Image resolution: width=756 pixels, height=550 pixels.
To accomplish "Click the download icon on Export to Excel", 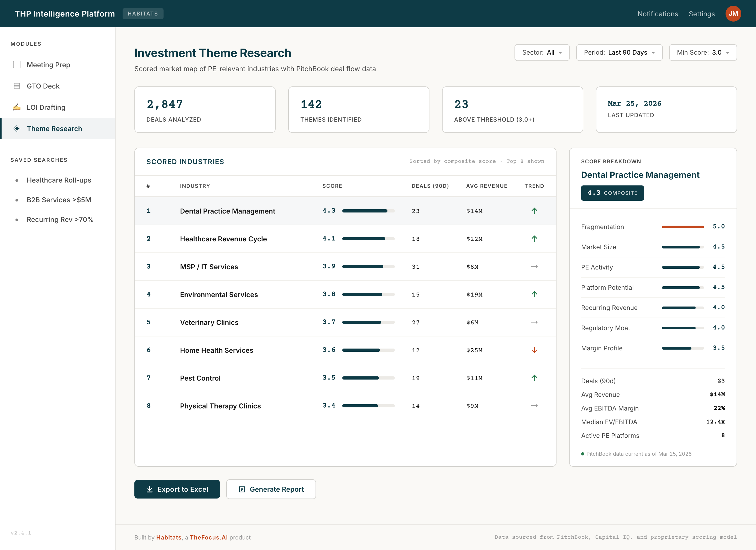I will 150,489.
